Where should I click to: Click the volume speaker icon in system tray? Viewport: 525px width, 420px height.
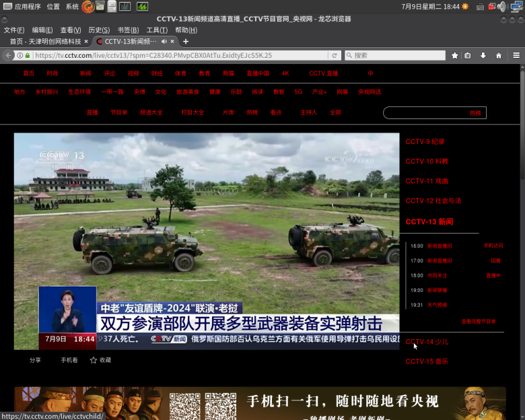(x=501, y=6)
